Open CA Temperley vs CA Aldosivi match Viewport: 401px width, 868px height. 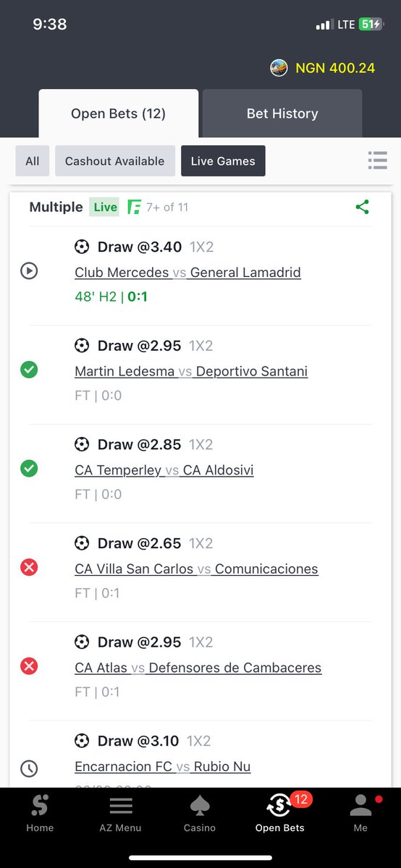[164, 470]
